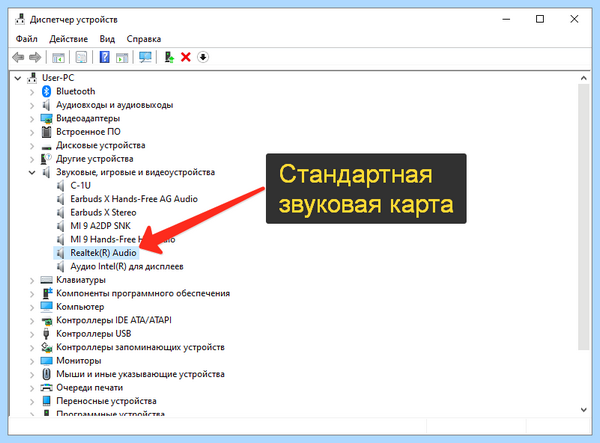
Task: Select Earbuds X Hands-Free AG Audio
Action: tap(134, 199)
